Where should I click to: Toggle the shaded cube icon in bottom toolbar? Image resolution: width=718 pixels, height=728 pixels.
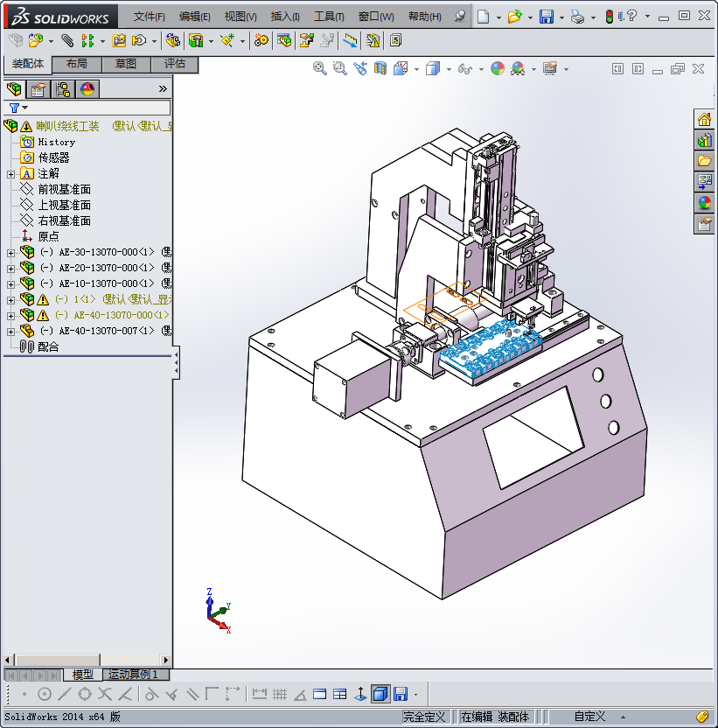380,694
